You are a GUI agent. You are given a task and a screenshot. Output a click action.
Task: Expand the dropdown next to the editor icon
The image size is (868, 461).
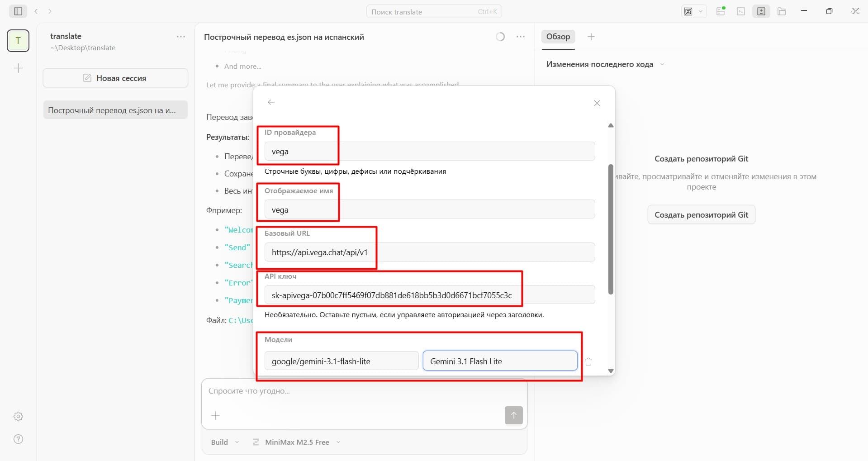tap(701, 12)
